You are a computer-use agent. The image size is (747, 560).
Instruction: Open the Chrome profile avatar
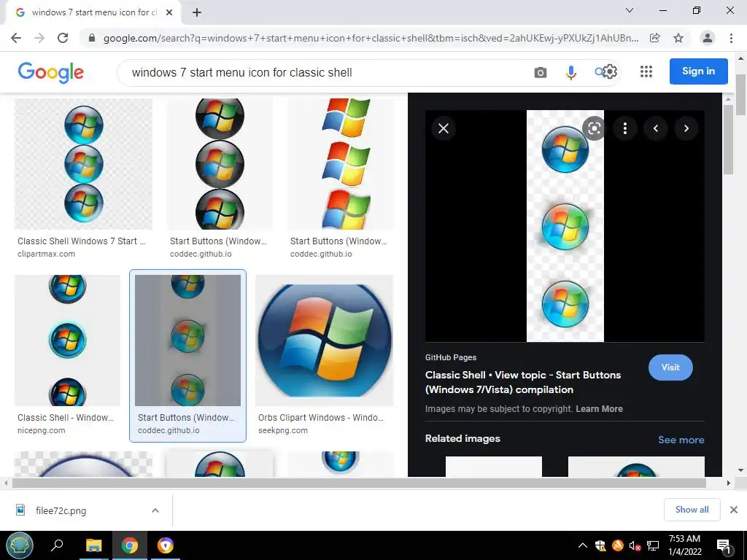pyautogui.click(x=708, y=38)
